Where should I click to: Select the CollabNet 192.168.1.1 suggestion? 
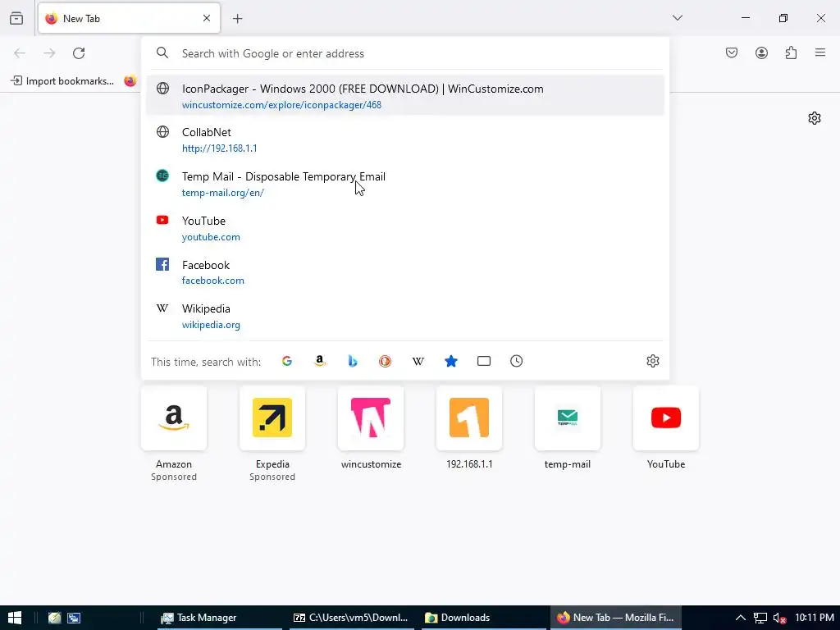405,139
